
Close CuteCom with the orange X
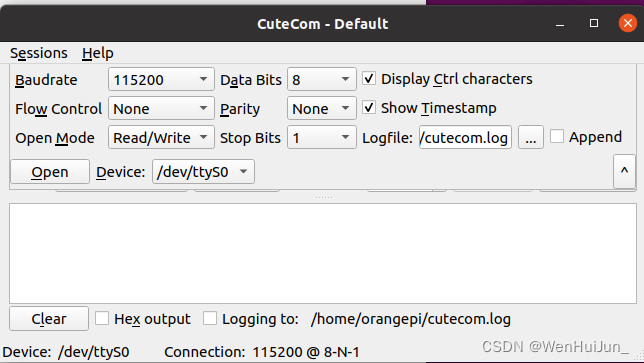pos(628,23)
